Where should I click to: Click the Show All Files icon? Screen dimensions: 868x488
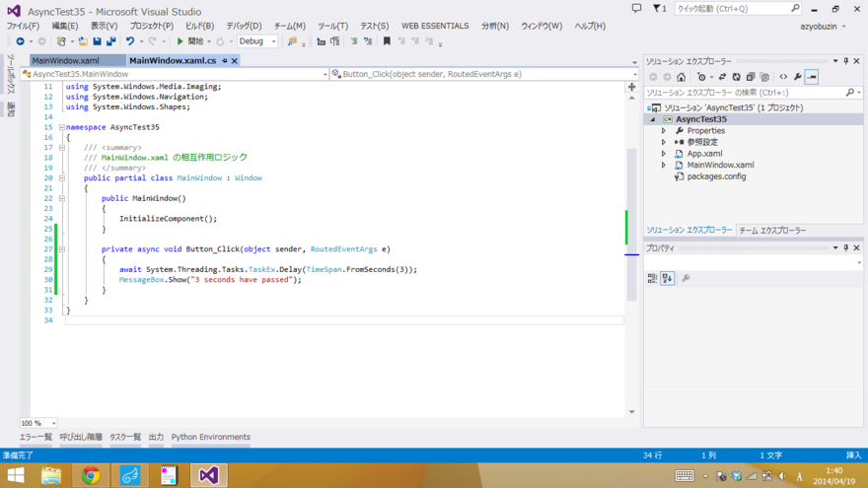[764, 77]
